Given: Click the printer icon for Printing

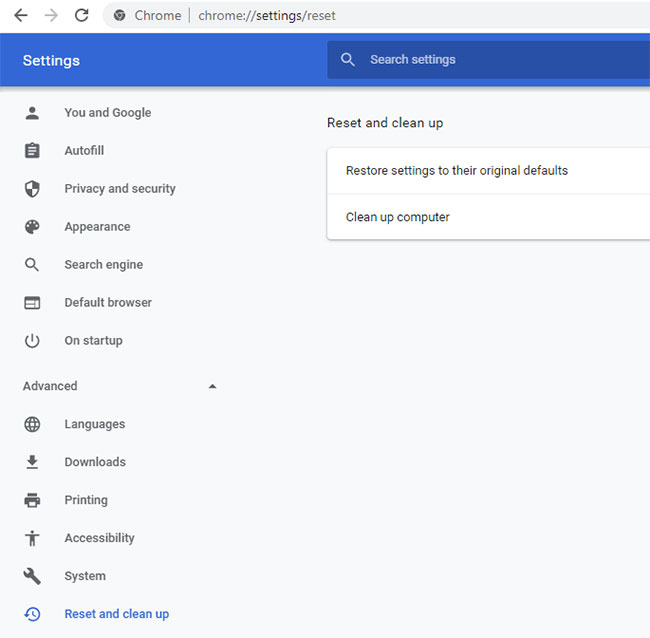Looking at the screenshot, I should pyautogui.click(x=32, y=500).
